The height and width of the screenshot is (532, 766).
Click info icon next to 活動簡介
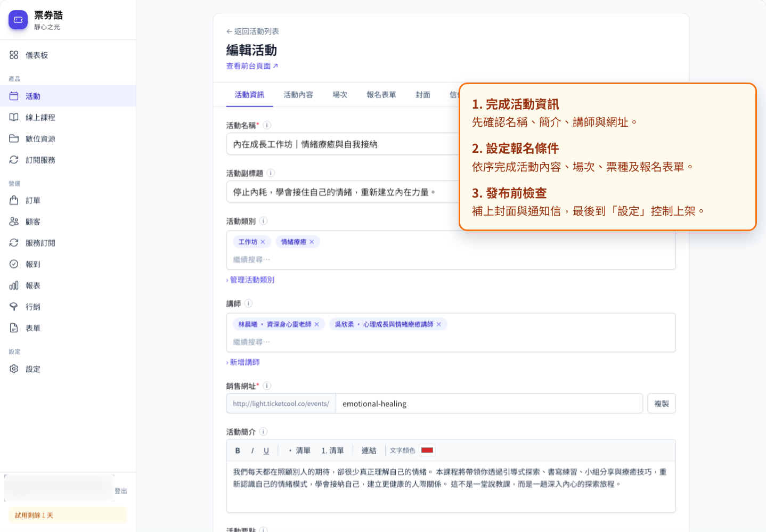[x=263, y=432]
